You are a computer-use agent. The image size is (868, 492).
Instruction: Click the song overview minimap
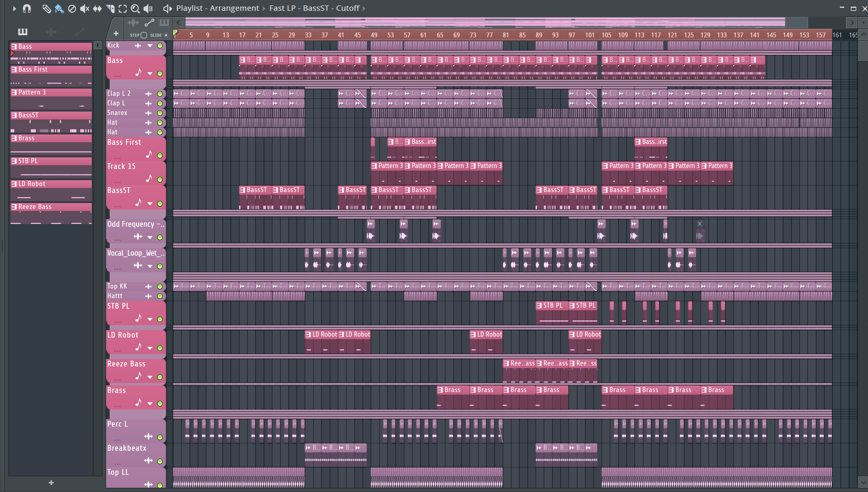(496, 23)
